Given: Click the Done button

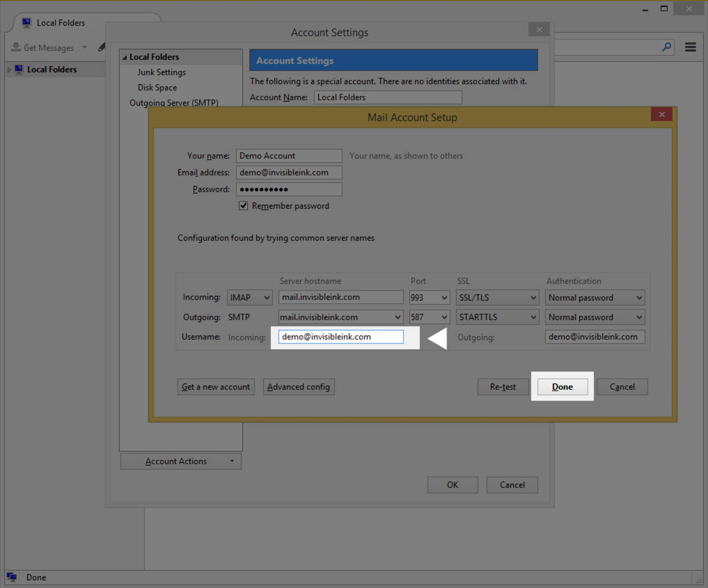Looking at the screenshot, I should 562,387.
